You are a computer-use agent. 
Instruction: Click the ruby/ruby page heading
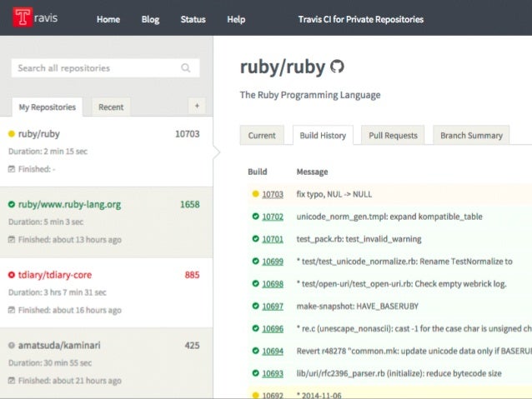pos(283,67)
